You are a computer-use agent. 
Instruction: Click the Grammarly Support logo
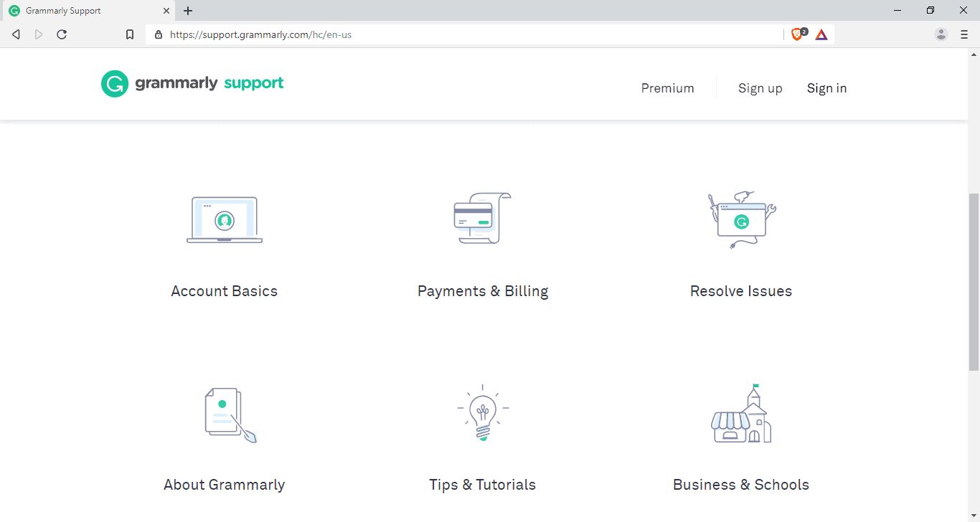(192, 83)
